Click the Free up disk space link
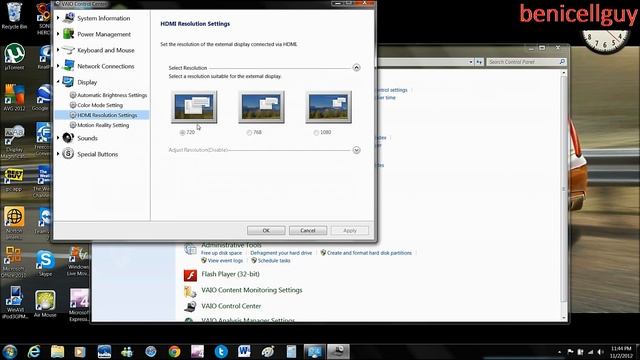This screenshot has width=640, height=360. (221, 253)
